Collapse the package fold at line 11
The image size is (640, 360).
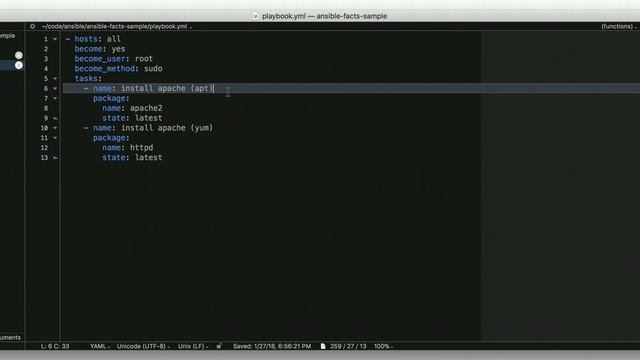55,138
